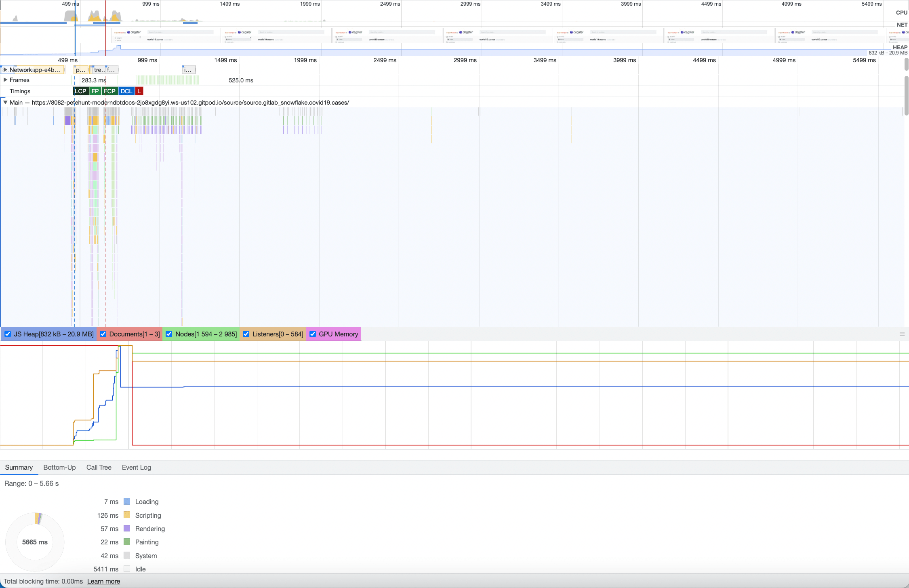The width and height of the screenshot is (909, 588).
Task: Open the memory counters hamburger menu icon
Action: 902,334
